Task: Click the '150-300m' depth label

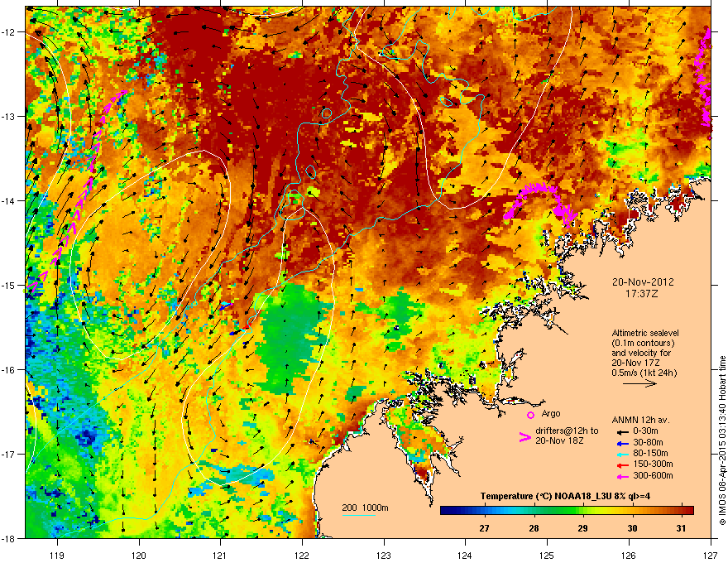Action: point(653,464)
